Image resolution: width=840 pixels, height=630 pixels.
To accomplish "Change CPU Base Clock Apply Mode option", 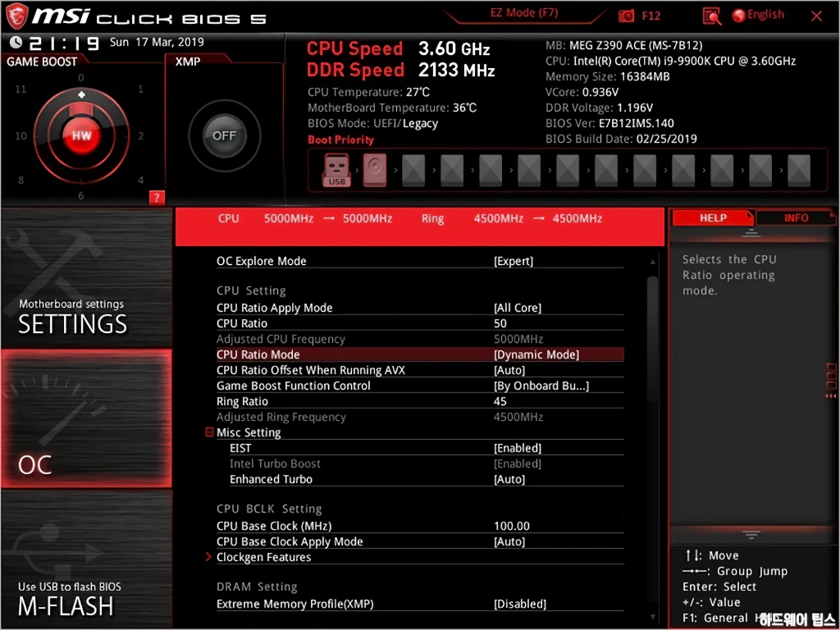I will pos(420,541).
